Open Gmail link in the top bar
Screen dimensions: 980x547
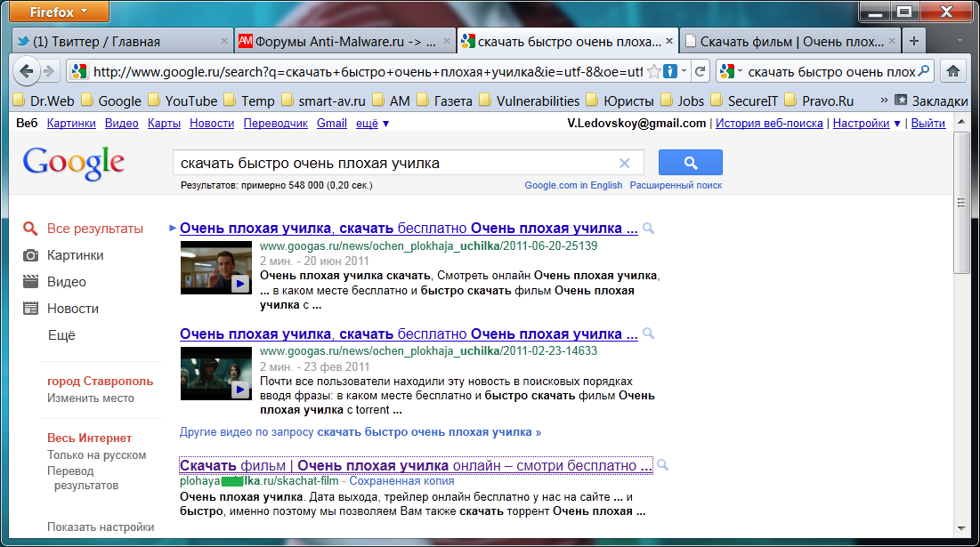coord(332,123)
